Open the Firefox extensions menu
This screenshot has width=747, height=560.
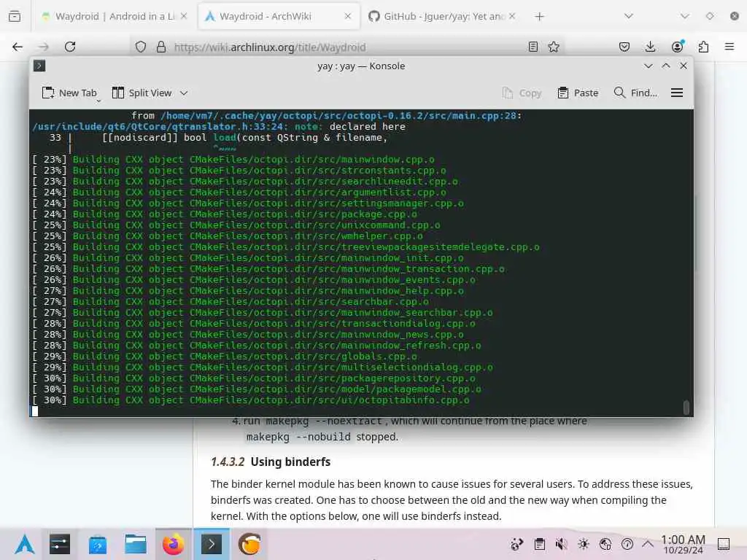703,47
